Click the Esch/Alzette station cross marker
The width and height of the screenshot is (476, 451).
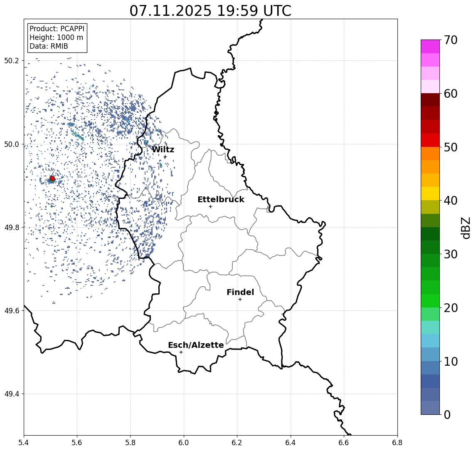coord(181,352)
